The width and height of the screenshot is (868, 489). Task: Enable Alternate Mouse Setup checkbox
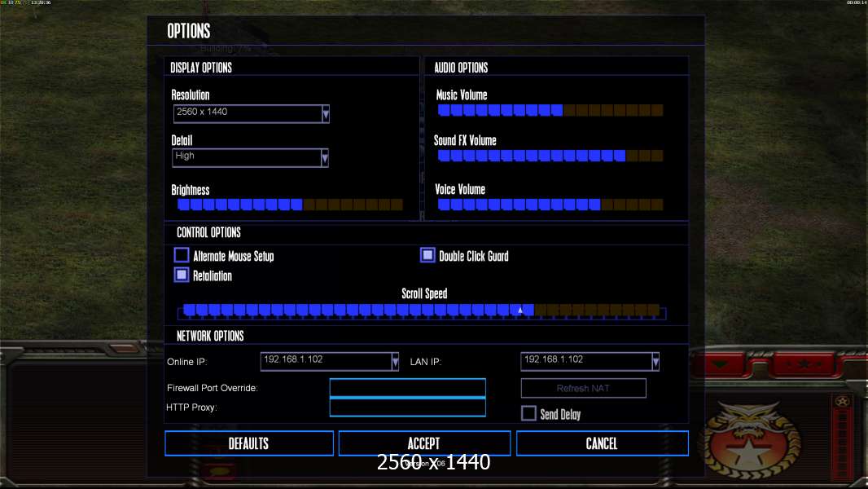point(182,255)
